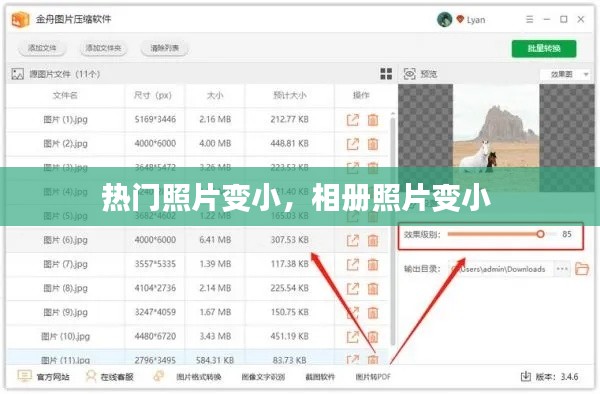Open the output folder icon beside Downloads path
The image size is (600, 394).
point(582,269)
